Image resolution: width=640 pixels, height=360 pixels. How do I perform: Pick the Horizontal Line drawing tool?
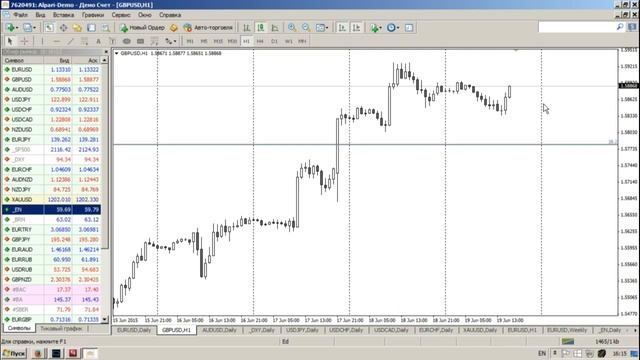[x=57, y=41]
